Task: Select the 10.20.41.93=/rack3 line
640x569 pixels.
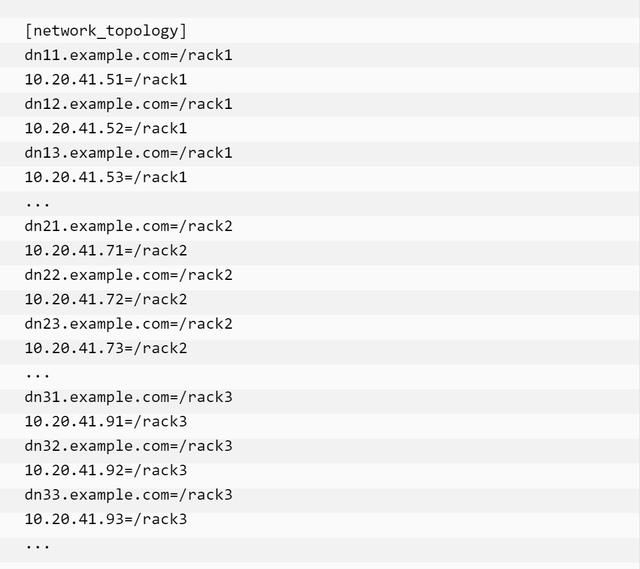Action: 106,520
